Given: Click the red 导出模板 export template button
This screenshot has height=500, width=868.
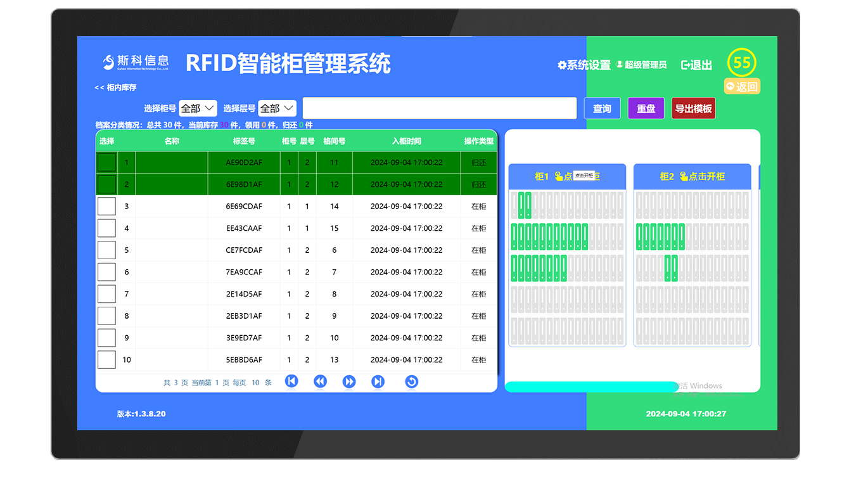Looking at the screenshot, I should pos(693,108).
